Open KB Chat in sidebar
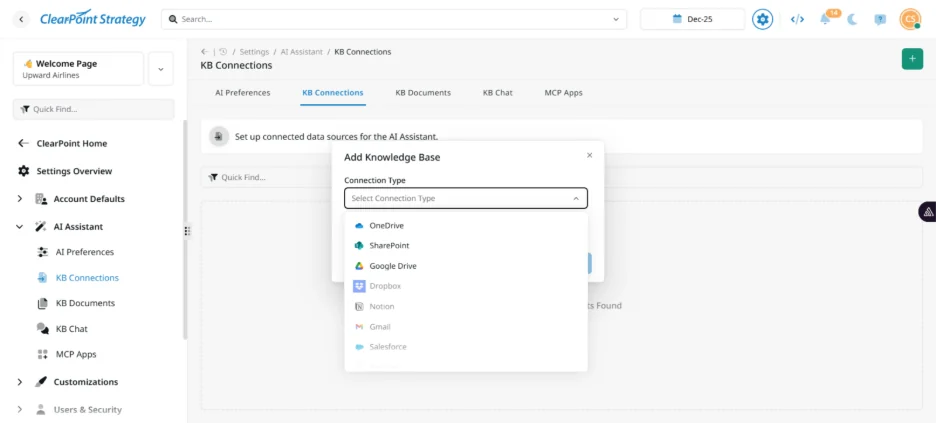The image size is (936, 423). click(x=71, y=329)
